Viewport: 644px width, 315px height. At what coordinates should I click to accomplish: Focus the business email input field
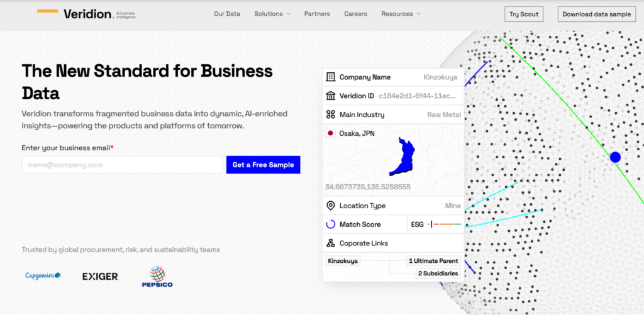click(x=122, y=165)
